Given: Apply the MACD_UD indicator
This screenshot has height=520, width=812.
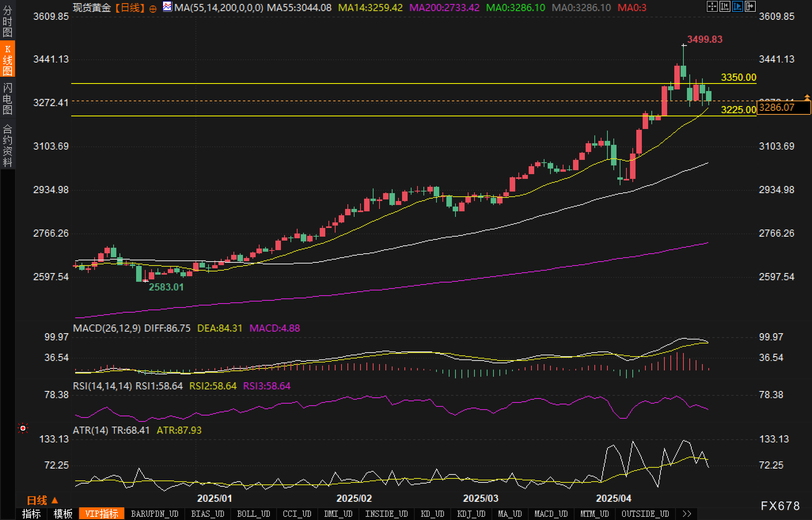Looking at the screenshot, I should click(551, 514).
